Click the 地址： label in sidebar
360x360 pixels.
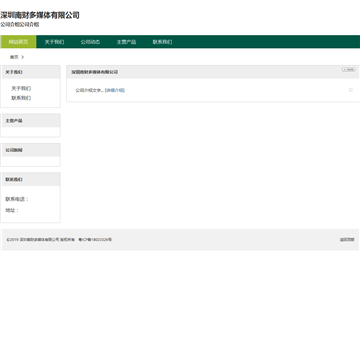pyautogui.click(x=12, y=210)
